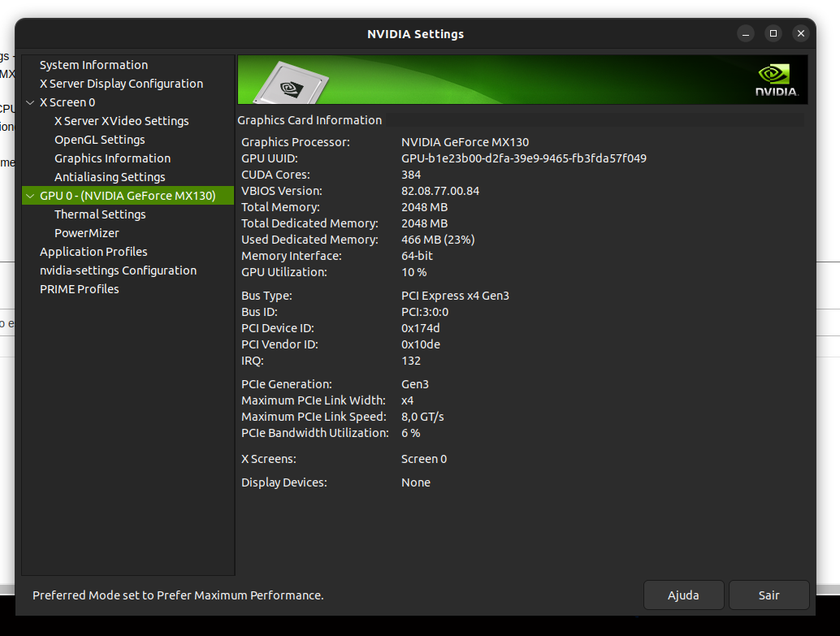Select GPU 0 - (NVIDIA GeForce MX130)
Image resolution: width=840 pixels, height=636 pixels.
coord(128,196)
